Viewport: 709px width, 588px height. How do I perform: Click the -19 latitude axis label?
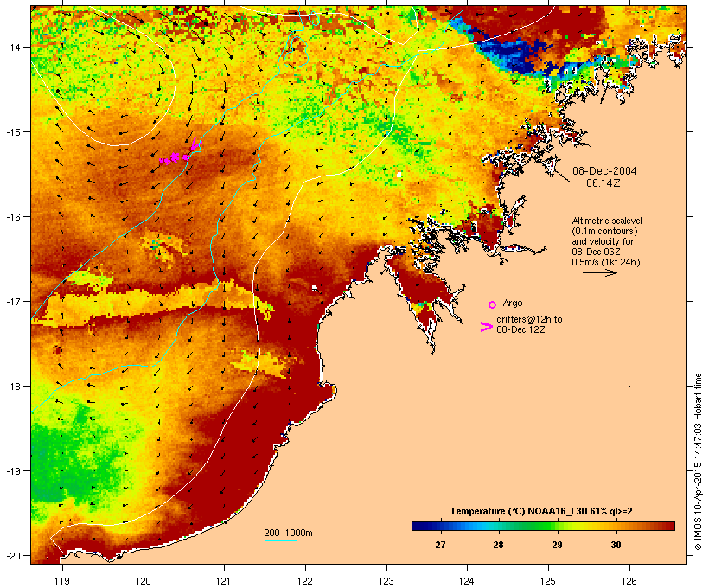(x=12, y=471)
